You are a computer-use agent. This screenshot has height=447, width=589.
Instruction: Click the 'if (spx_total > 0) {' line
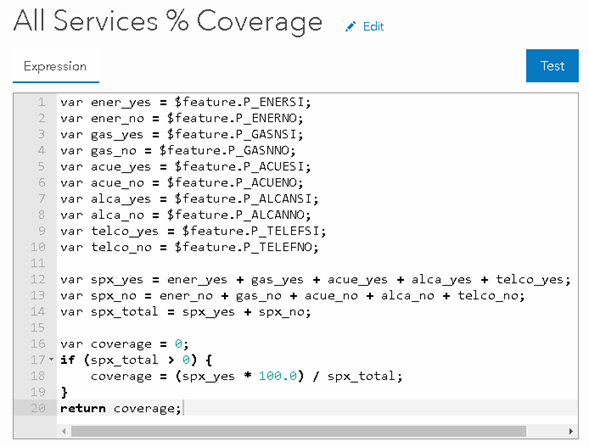136,360
